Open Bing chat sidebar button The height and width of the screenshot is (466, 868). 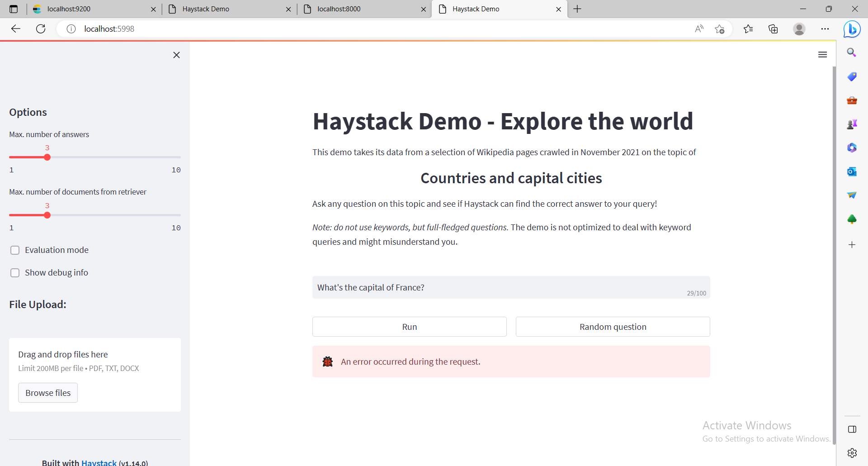[x=852, y=29]
